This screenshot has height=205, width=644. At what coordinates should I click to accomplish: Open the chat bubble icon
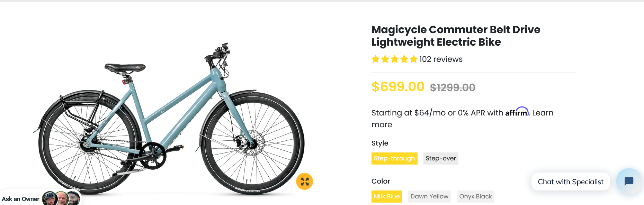tap(629, 181)
